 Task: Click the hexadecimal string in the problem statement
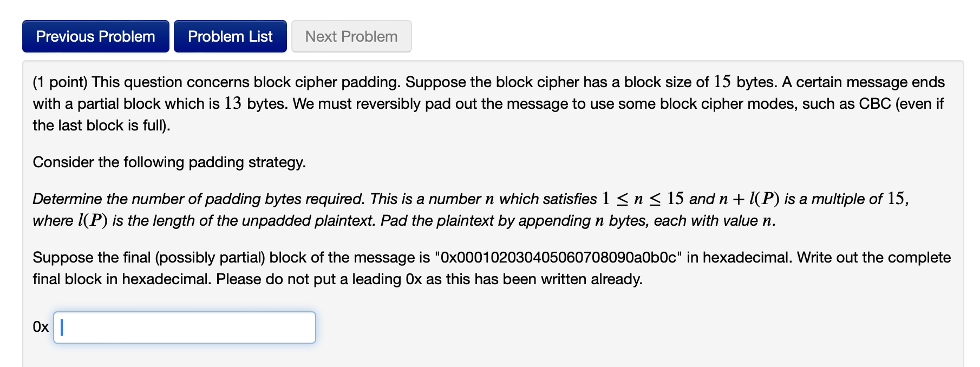click(559, 257)
